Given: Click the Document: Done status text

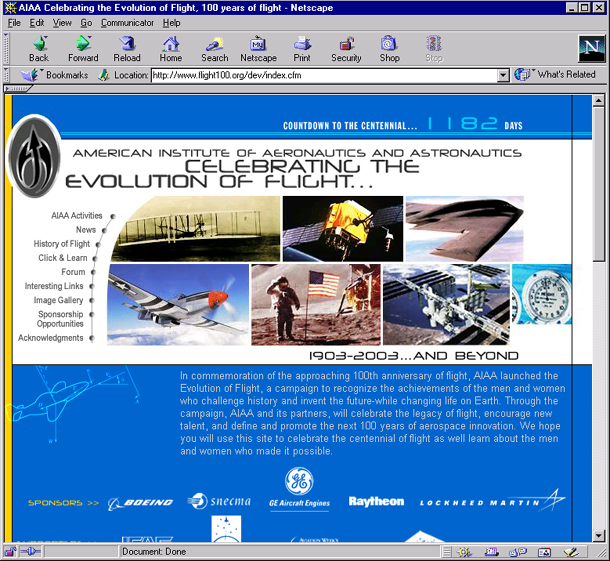Looking at the screenshot, I should 154,552.
